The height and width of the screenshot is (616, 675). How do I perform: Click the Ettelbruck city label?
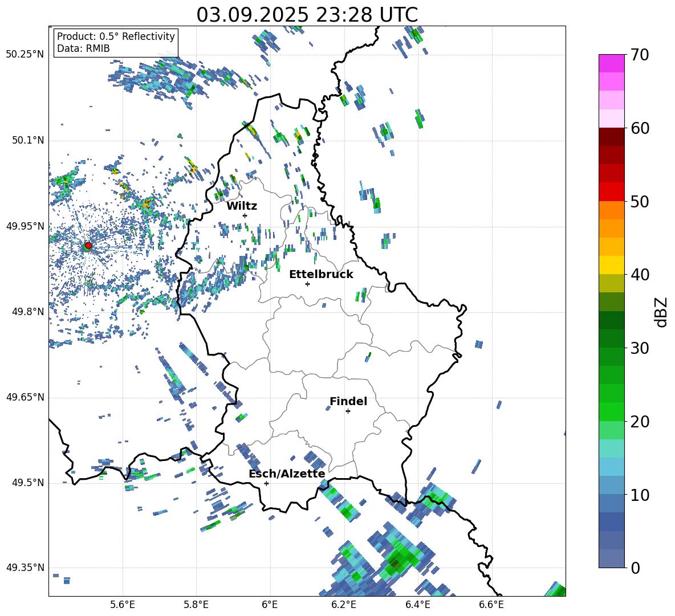point(321,275)
